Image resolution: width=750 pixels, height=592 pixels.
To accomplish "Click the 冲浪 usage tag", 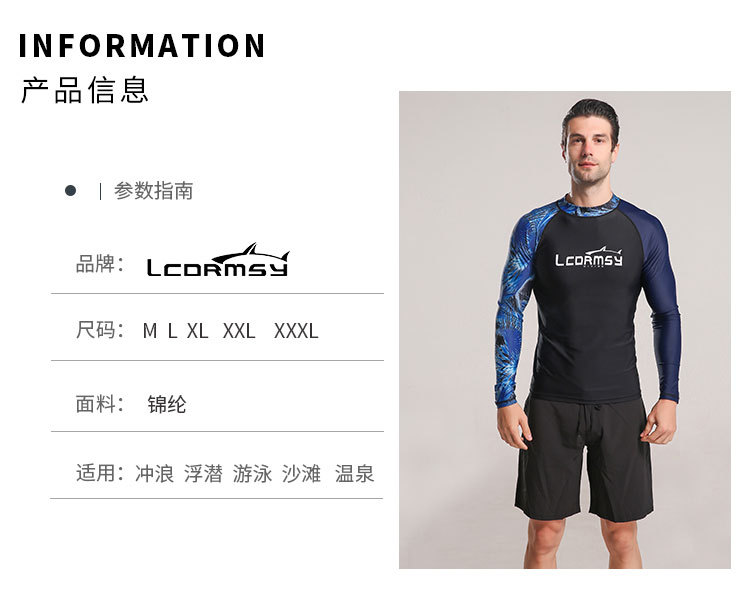I will (154, 474).
